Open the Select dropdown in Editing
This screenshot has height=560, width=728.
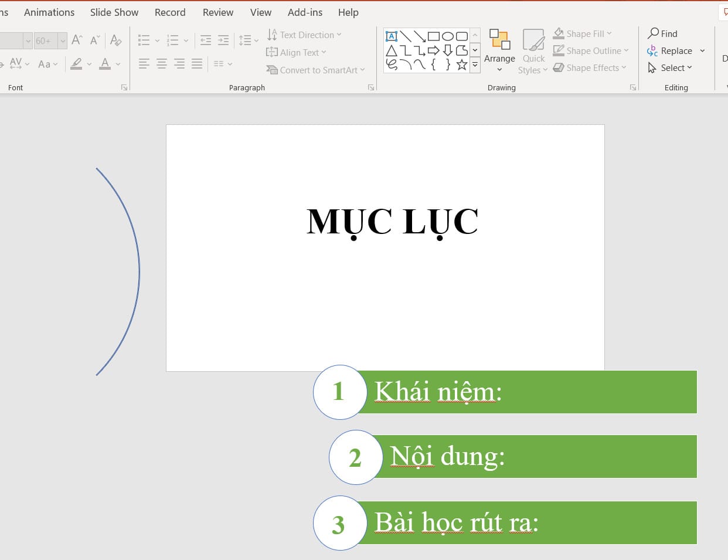[x=670, y=67]
